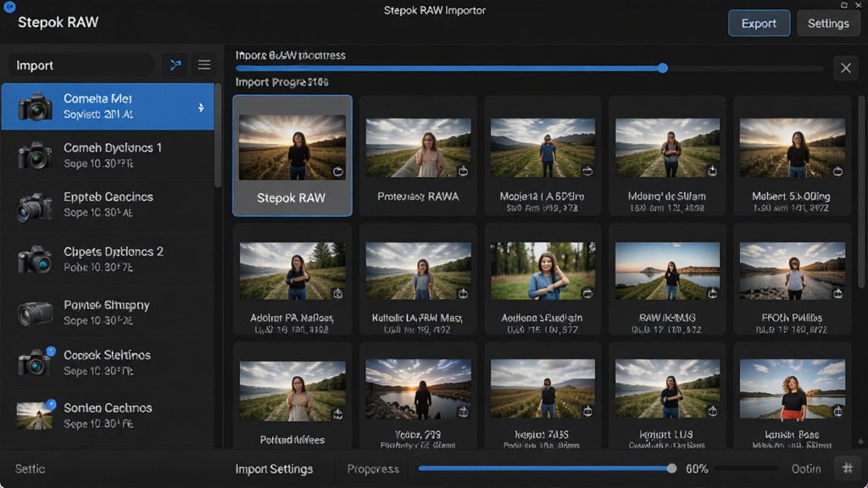Viewport: 868px width, 488px height.
Task: Click the Ootin option in the bottom bar
Action: pyautogui.click(x=806, y=469)
